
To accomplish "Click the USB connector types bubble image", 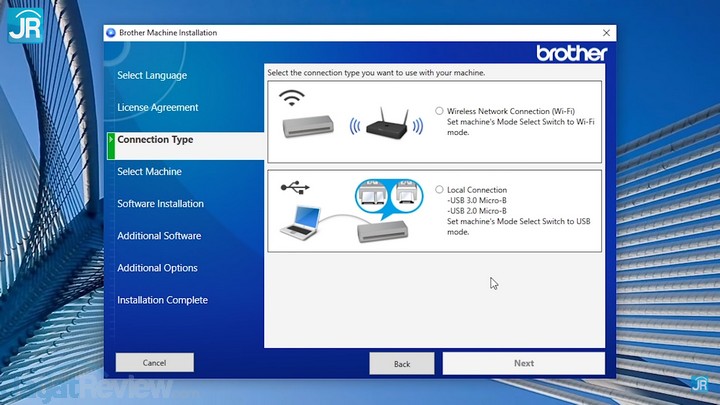I will pyautogui.click(x=389, y=199).
